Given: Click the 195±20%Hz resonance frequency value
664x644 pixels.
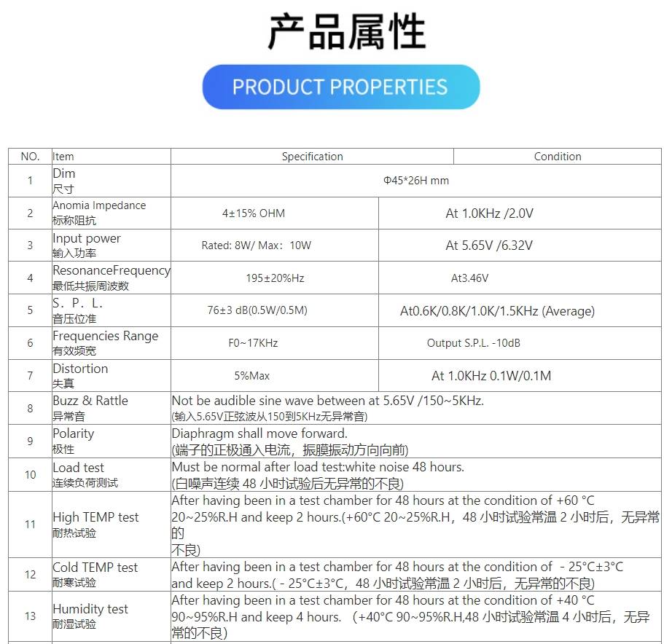Looking at the screenshot, I should click(275, 278).
